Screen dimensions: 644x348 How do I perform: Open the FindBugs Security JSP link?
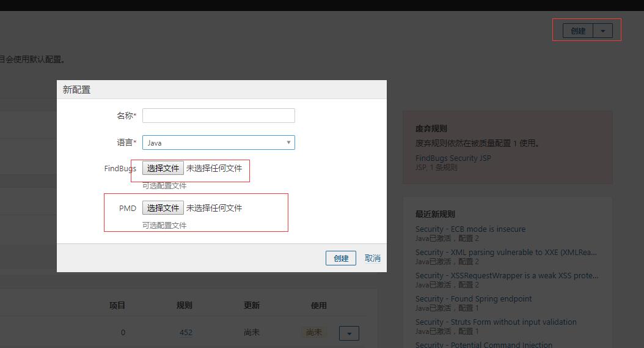point(453,158)
